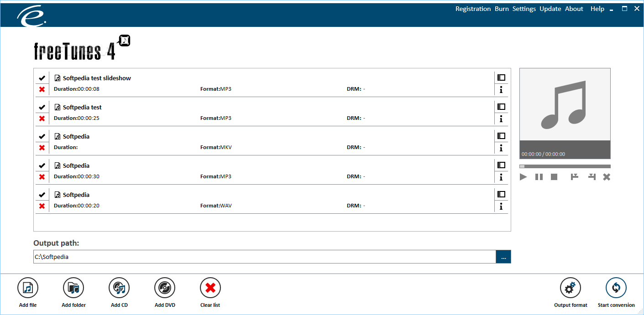Screen dimensions: 644x315
Task: Start conversion of listed files
Action: 616,288
